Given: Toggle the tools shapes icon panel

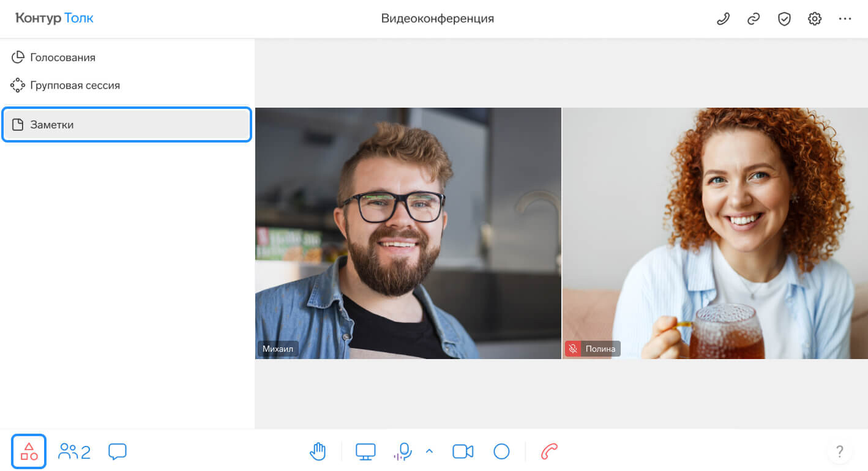Looking at the screenshot, I should coord(29,451).
